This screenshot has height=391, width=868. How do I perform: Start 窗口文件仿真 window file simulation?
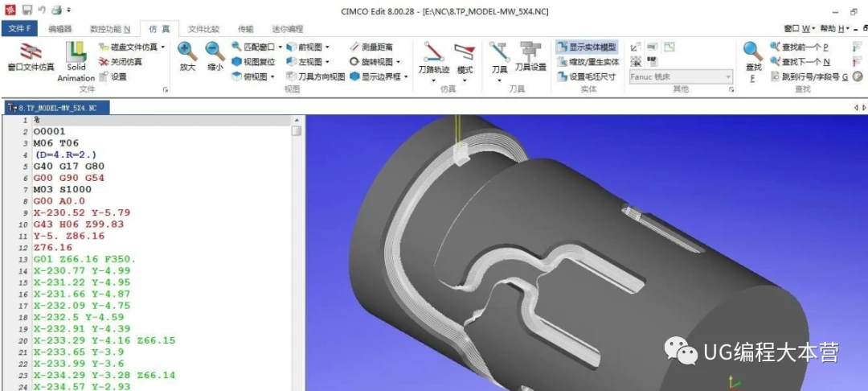[x=31, y=57]
